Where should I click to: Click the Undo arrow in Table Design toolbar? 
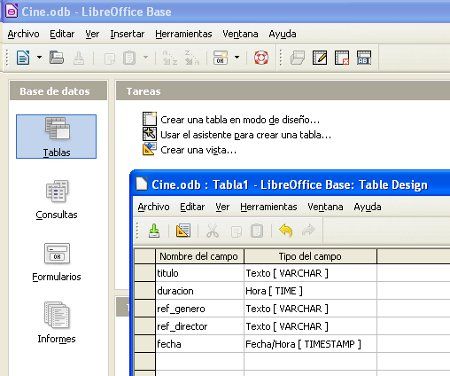point(286,231)
